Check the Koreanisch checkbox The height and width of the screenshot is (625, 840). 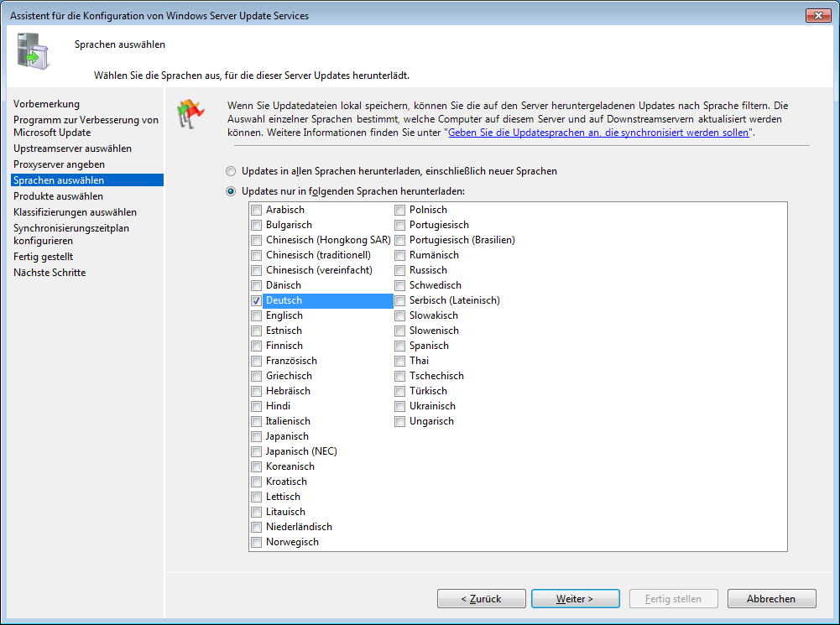257,466
